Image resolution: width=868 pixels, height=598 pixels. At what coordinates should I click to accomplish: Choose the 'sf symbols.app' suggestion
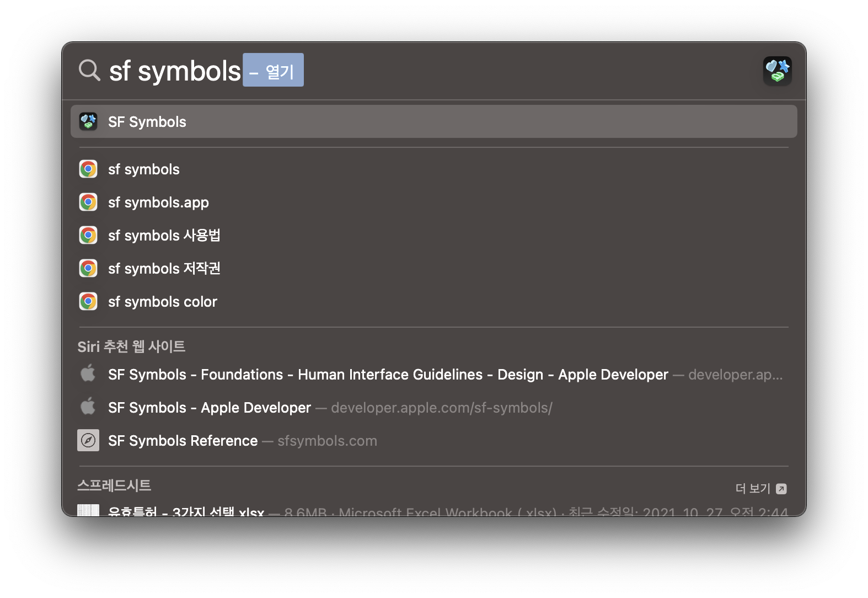point(434,202)
